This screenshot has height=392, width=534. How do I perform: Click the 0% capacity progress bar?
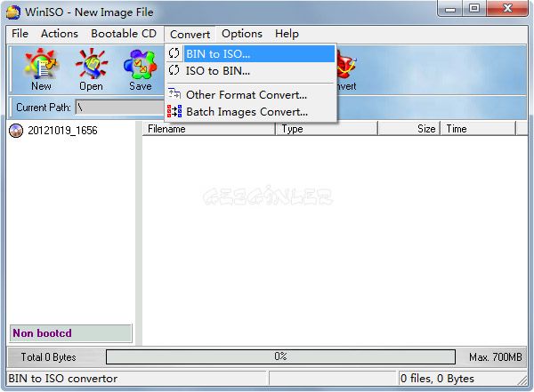coord(280,356)
